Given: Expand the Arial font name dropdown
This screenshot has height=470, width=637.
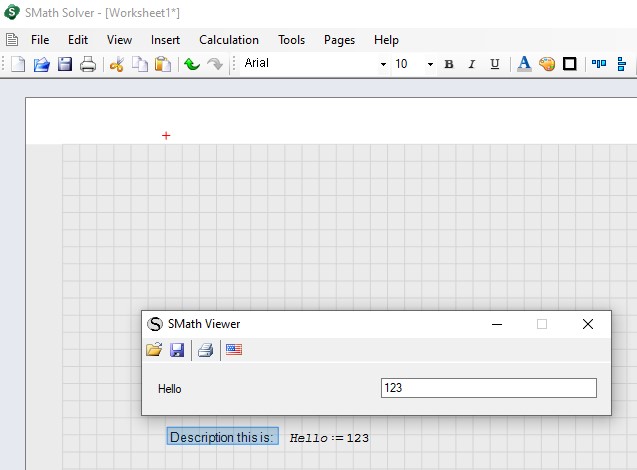Looking at the screenshot, I should [382, 64].
